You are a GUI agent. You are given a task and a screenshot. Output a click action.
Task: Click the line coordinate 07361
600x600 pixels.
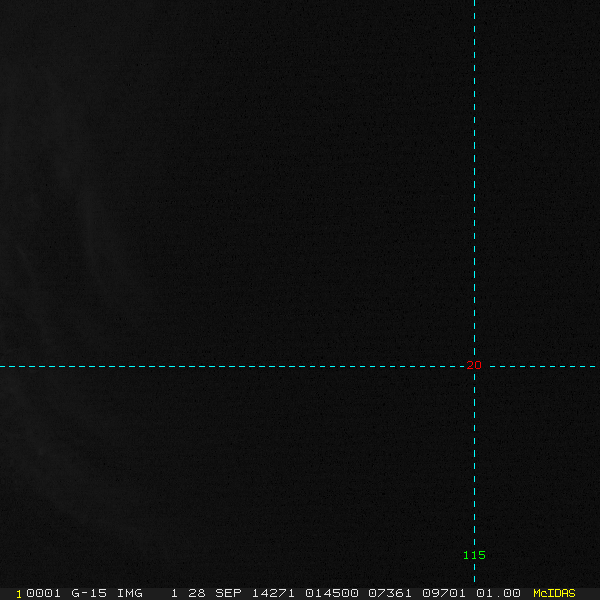[x=390, y=593]
